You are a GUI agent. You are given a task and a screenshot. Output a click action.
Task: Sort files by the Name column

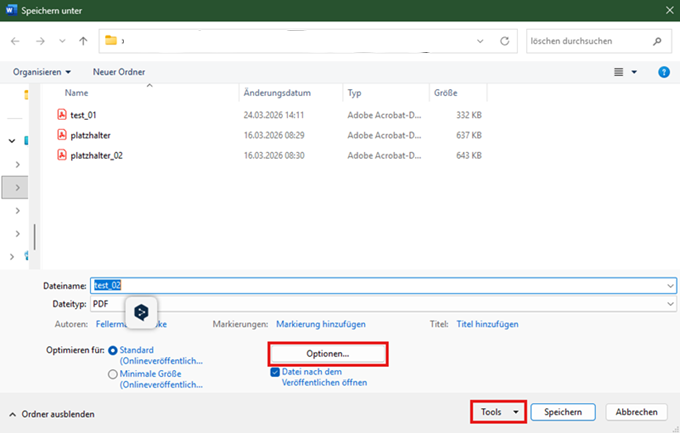76,93
